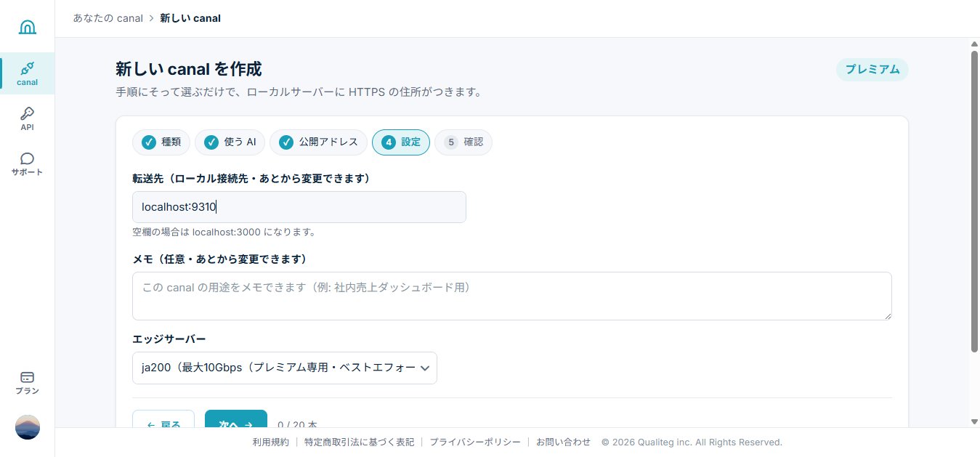
Task: Click the プレミアム plan badge
Action: point(872,70)
